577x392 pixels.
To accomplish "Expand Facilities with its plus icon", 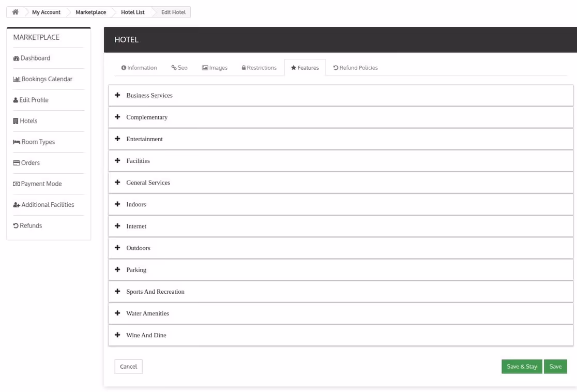I will click(x=117, y=160).
